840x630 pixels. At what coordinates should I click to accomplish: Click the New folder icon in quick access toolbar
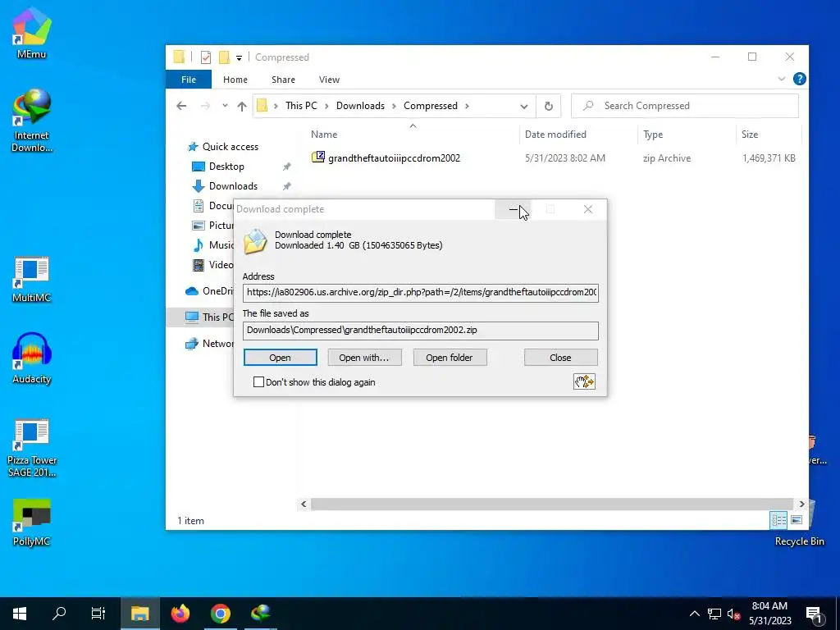[x=224, y=57]
